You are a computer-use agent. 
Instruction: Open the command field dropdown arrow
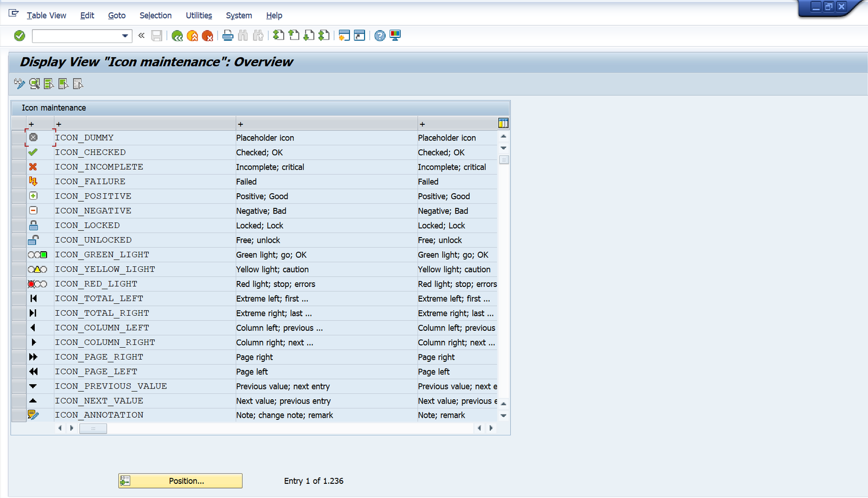point(125,36)
